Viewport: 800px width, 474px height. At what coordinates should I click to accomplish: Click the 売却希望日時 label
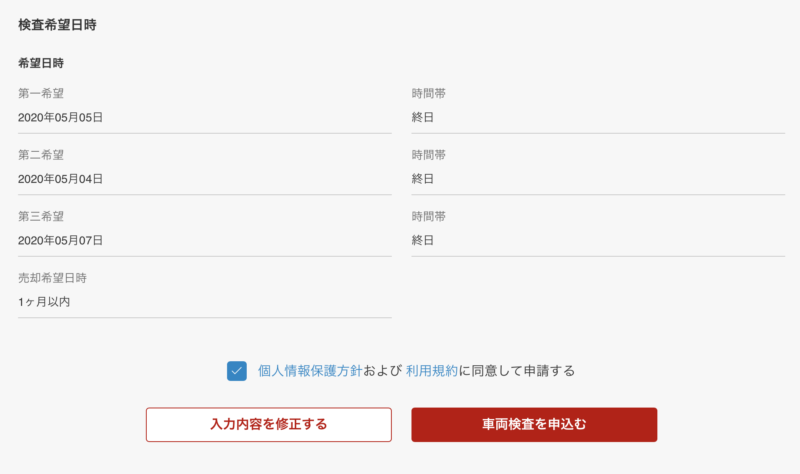coord(53,278)
